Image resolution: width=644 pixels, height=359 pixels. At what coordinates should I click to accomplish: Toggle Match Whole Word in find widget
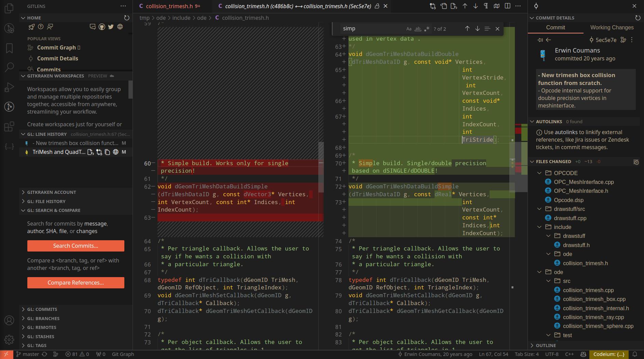coord(417,29)
